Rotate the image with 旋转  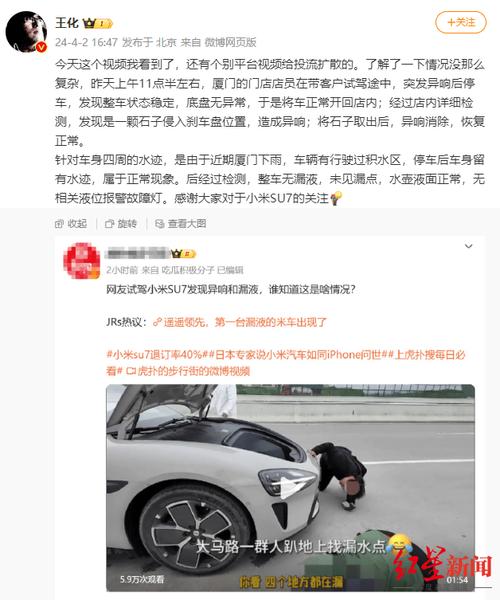[x=121, y=223]
